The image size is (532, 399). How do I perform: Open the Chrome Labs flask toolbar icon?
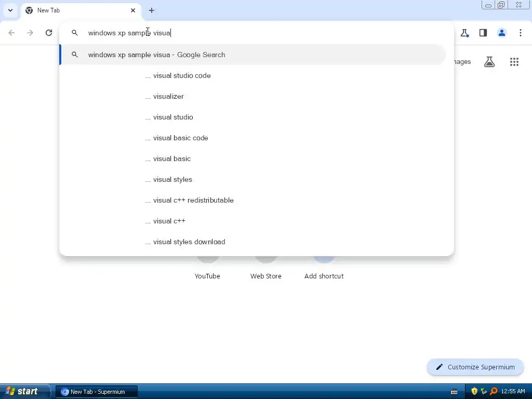(464, 33)
